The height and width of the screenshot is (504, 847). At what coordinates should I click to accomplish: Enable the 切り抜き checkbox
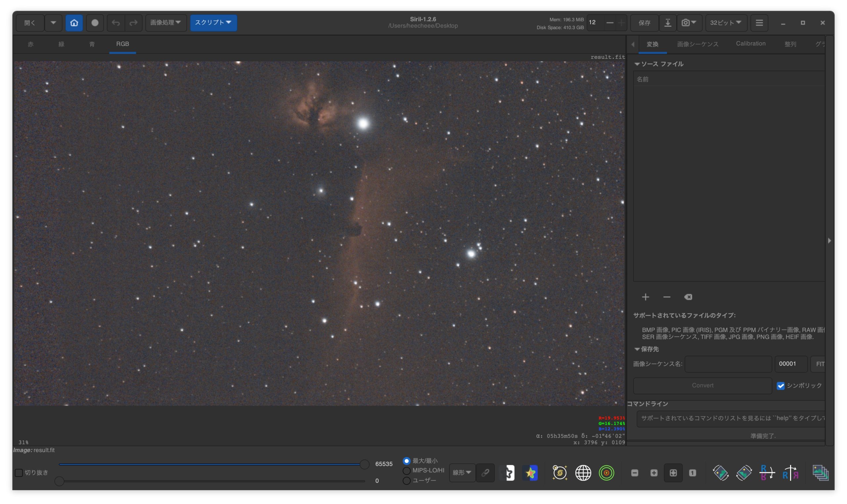point(19,473)
